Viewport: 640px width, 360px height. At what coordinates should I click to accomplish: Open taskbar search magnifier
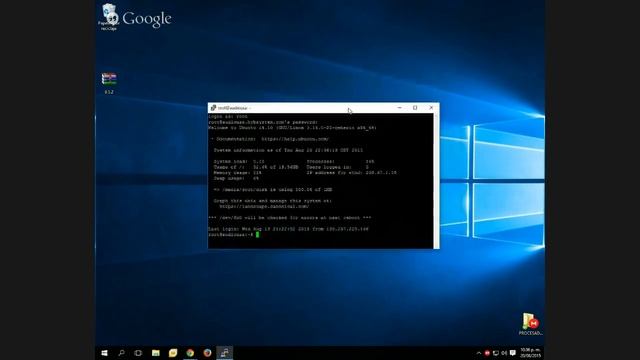(x=121, y=353)
